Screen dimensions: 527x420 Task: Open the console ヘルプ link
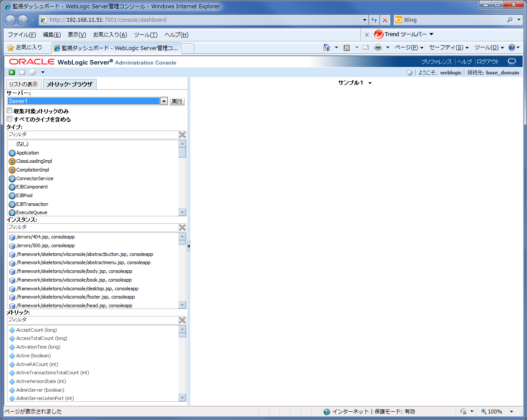point(464,62)
